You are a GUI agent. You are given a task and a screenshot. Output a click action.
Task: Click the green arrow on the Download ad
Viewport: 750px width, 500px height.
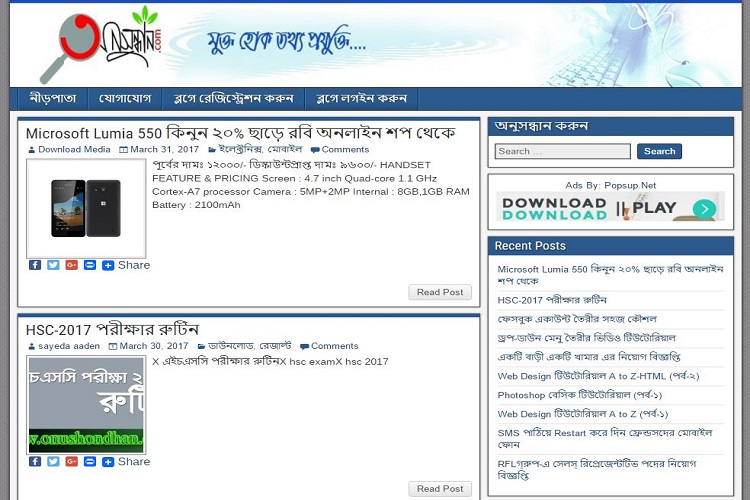tap(704, 209)
